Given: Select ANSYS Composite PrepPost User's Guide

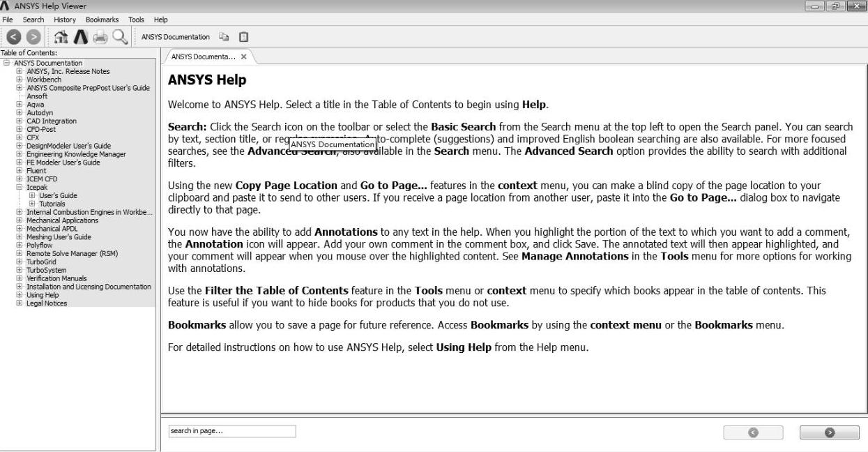Looking at the screenshot, I should pyautogui.click(x=88, y=88).
